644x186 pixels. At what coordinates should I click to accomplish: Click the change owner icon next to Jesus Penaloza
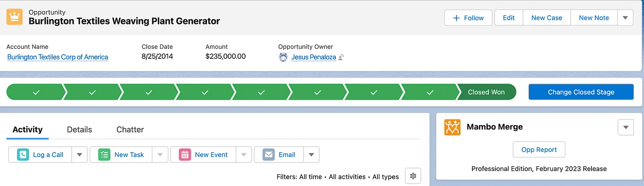tap(341, 57)
